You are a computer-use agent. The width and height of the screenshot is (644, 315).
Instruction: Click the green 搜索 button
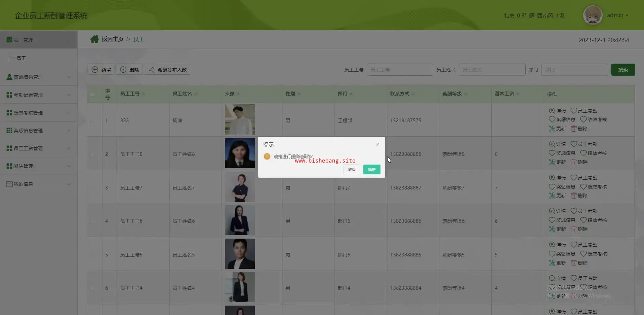623,70
